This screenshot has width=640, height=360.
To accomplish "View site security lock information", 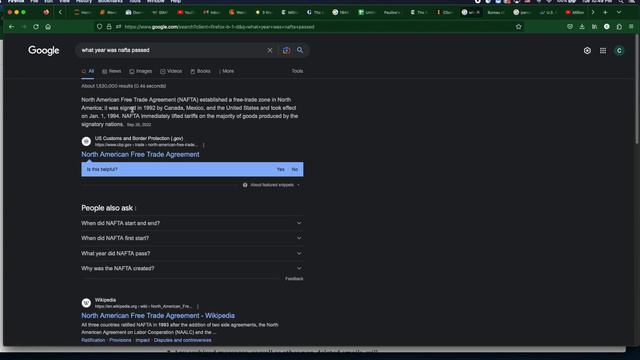I will pyautogui.click(x=109, y=27).
